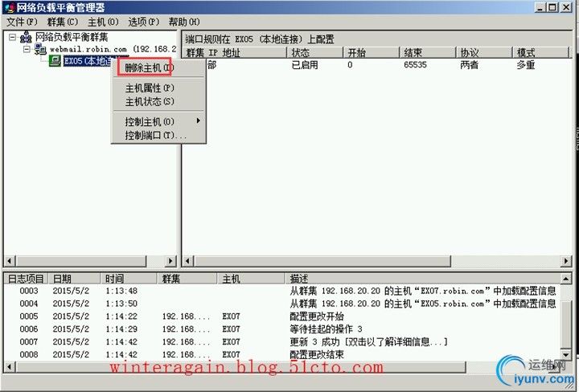The width and height of the screenshot is (579, 392).
Task: Sort by 状态 column header
Action: tap(315, 53)
